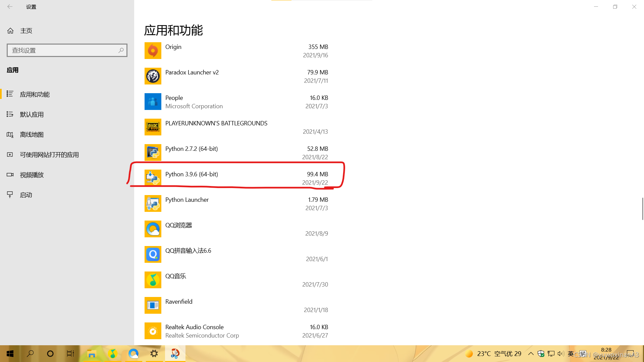
Task: Focus the 查找设置 search field
Action: click(x=67, y=50)
